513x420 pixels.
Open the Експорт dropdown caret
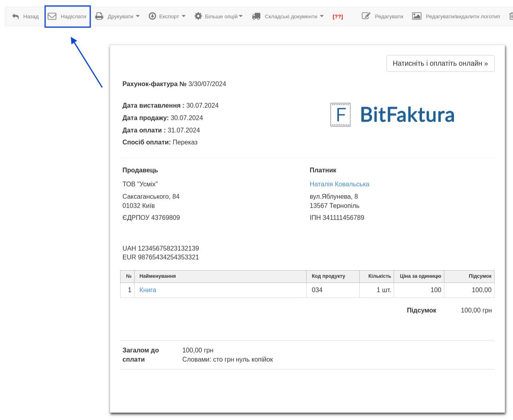(184, 16)
